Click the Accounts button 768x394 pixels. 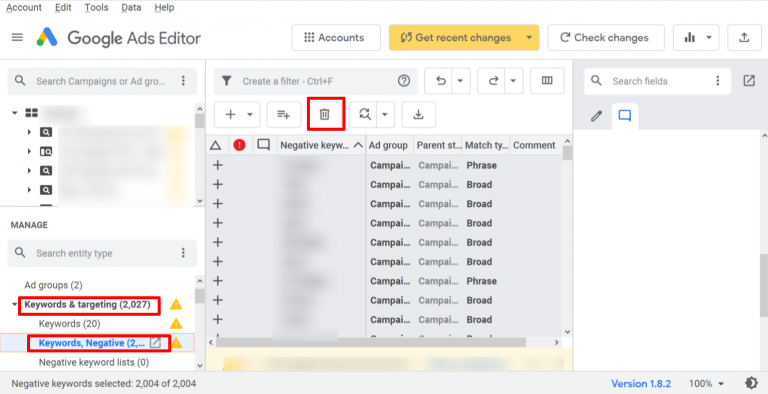(336, 38)
